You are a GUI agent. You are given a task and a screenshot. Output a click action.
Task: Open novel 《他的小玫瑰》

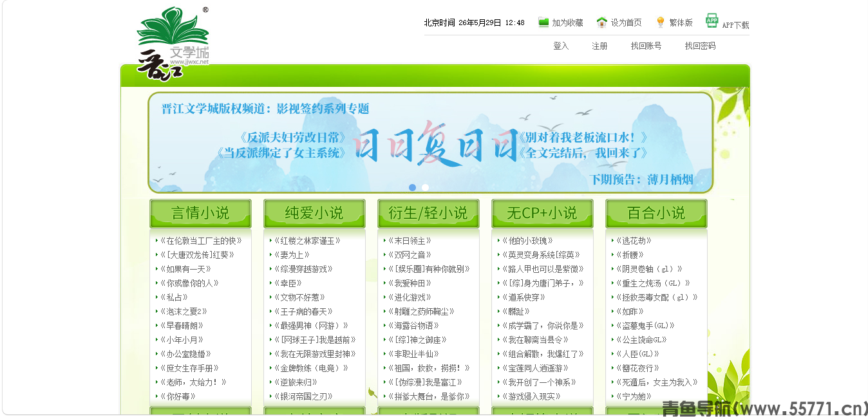[x=528, y=241]
